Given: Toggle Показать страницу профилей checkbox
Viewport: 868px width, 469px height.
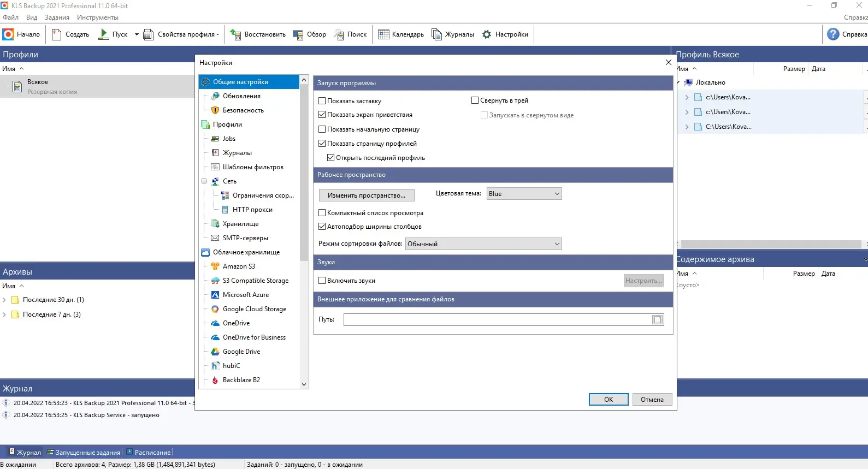Looking at the screenshot, I should coord(322,144).
